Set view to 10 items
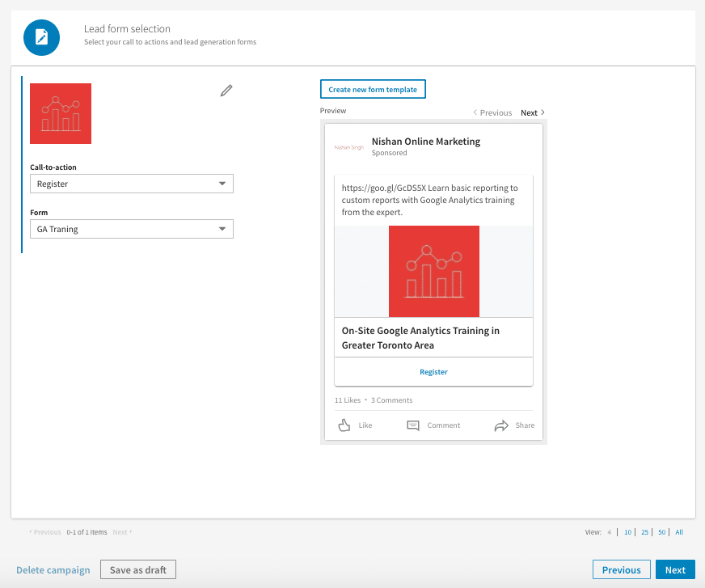 pyautogui.click(x=627, y=532)
